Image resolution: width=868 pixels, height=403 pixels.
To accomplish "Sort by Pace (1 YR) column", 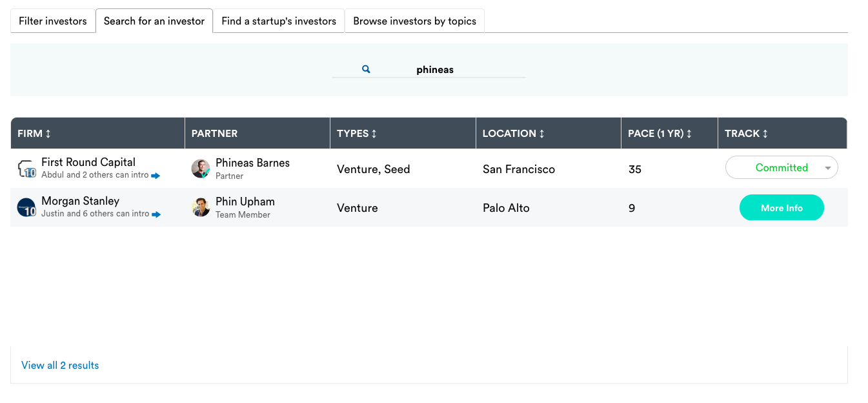I will pos(660,134).
